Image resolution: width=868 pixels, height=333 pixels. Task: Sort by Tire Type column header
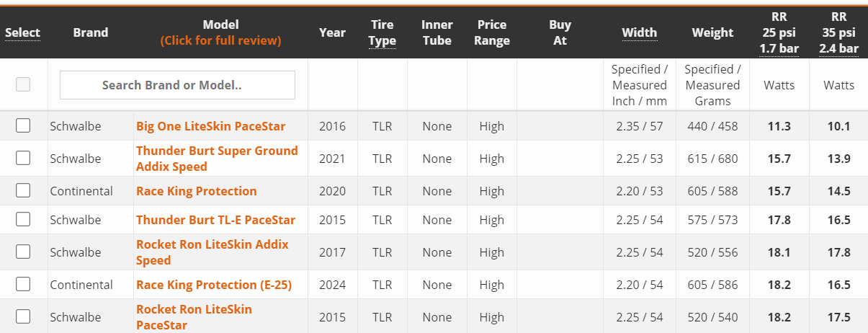click(x=382, y=32)
